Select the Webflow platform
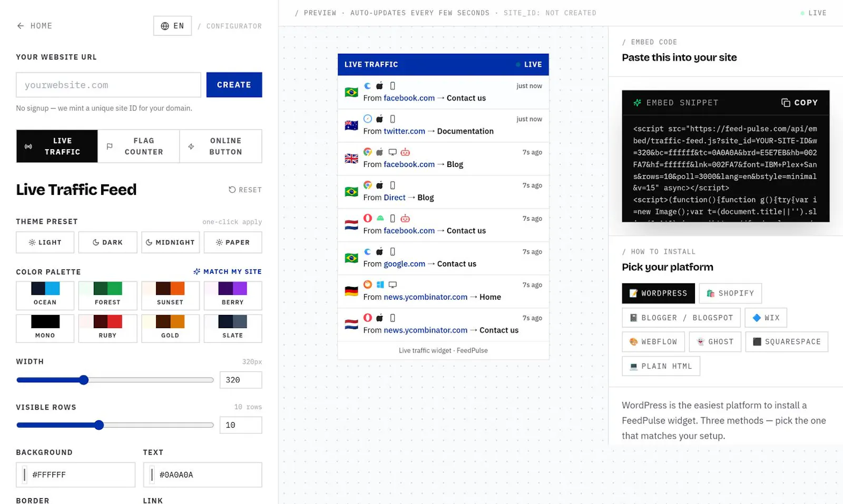This screenshot has width=843, height=504. pyautogui.click(x=653, y=342)
